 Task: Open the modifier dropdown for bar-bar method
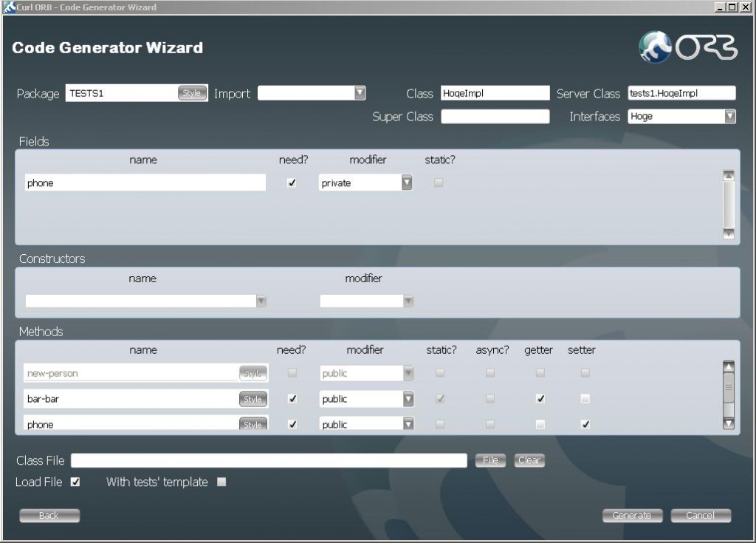click(407, 399)
